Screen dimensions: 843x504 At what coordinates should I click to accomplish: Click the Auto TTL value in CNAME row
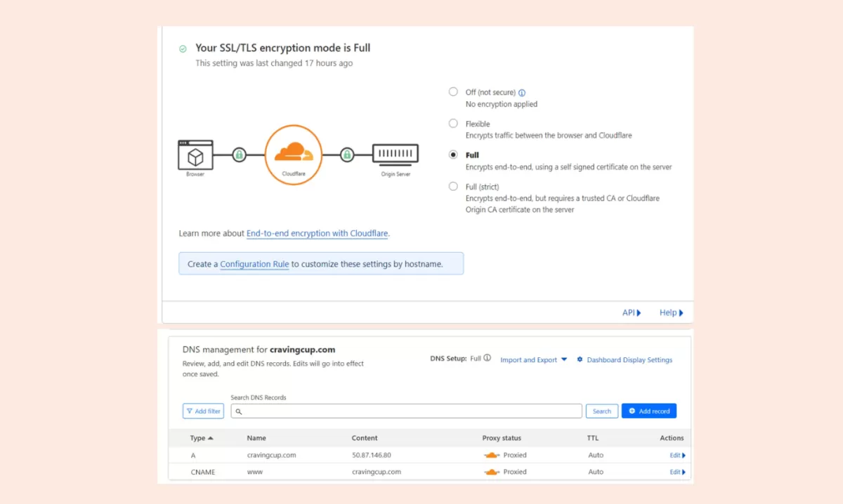click(596, 472)
